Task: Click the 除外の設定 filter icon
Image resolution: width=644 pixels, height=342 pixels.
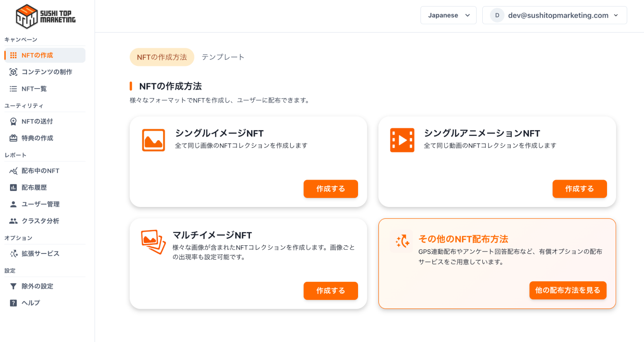Action: coord(13,287)
